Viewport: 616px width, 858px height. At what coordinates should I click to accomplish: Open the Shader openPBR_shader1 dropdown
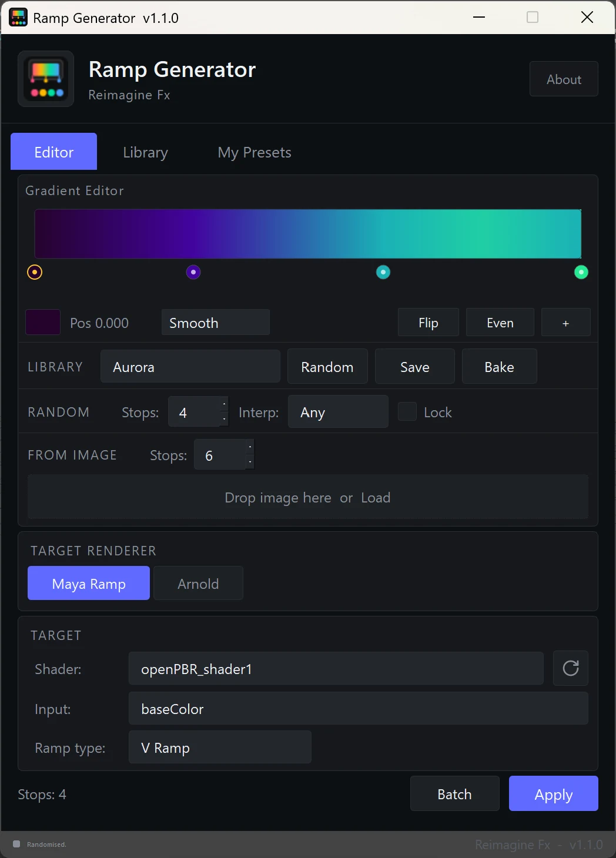tap(336, 668)
